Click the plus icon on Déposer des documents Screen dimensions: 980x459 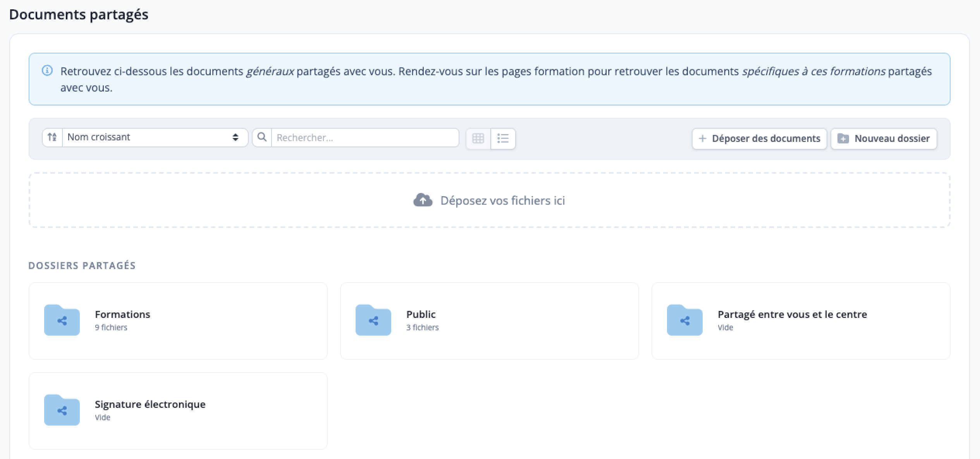(702, 138)
